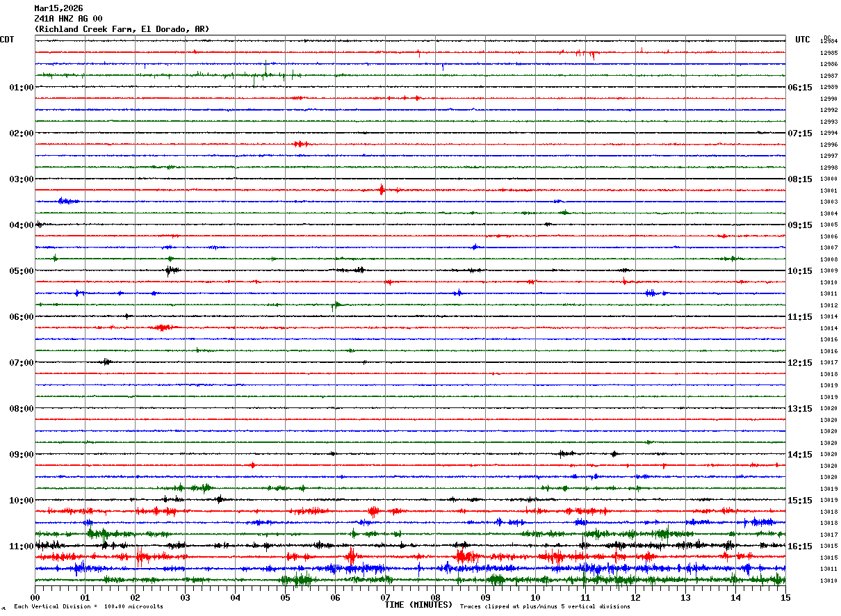Click minute 13 on the time axis
841x616 pixels.
click(685, 597)
